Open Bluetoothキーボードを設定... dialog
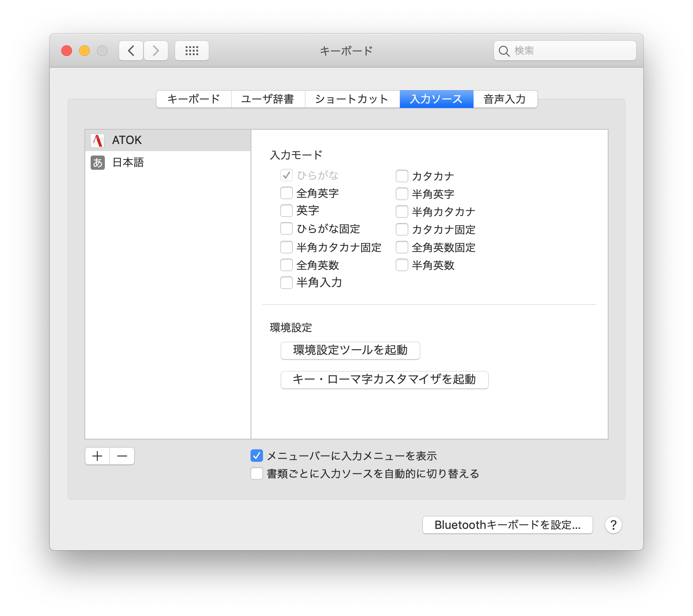The width and height of the screenshot is (693, 616). tap(508, 525)
